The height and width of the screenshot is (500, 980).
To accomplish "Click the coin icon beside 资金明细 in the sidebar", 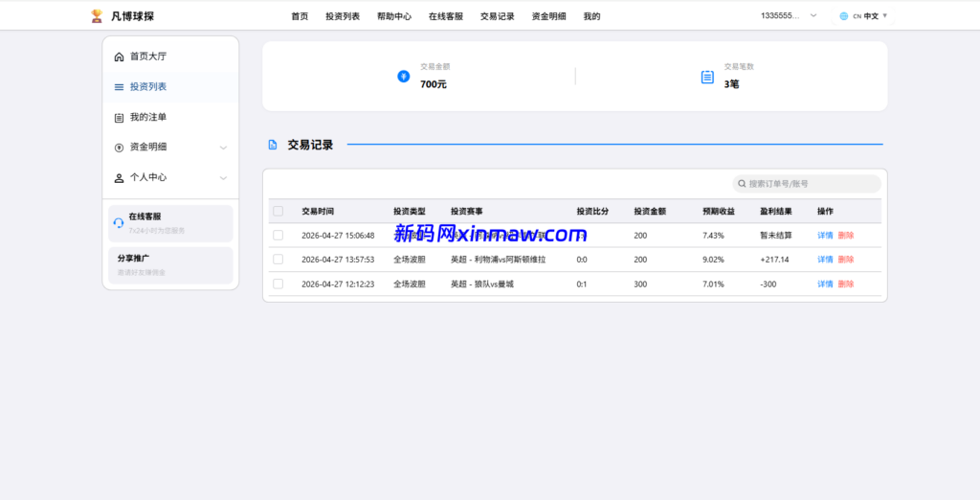I will [x=119, y=148].
